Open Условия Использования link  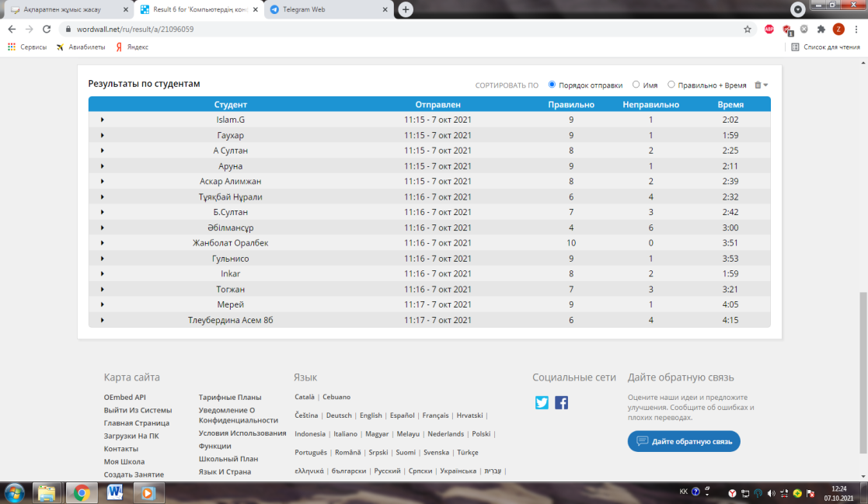click(242, 433)
